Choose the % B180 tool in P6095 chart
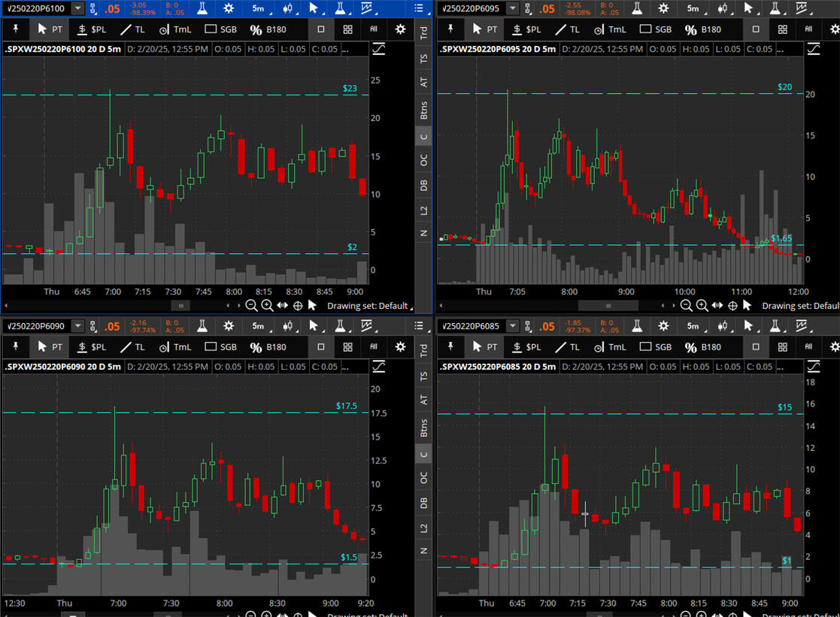This screenshot has width=840, height=617. pos(702,29)
